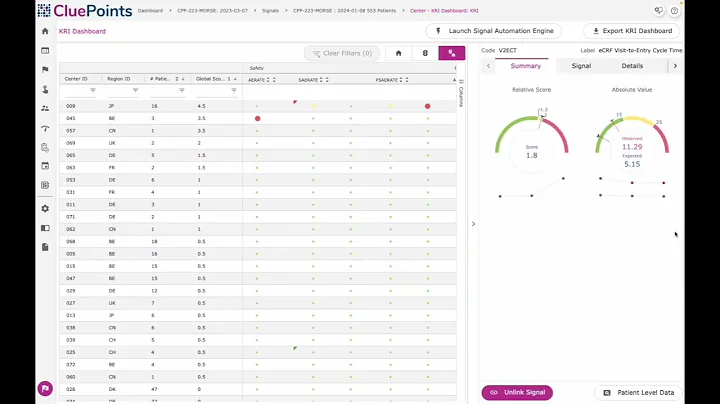
Task: Click large red dot in center 009 row
Action: click(x=428, y=106)
